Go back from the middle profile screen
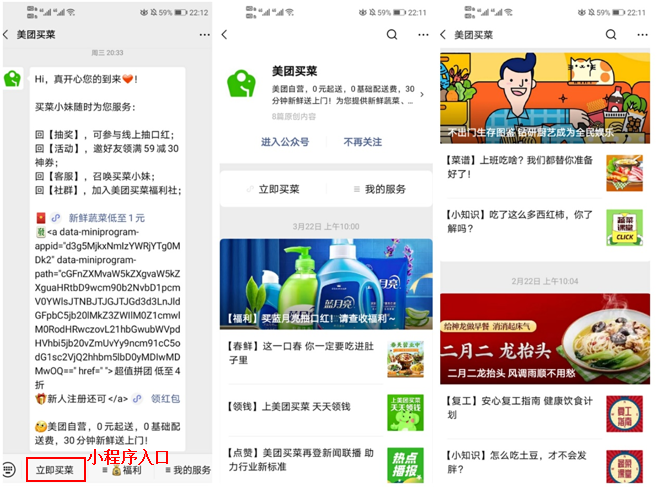Screen dimensions: 656x495 (x=225, y=35)
